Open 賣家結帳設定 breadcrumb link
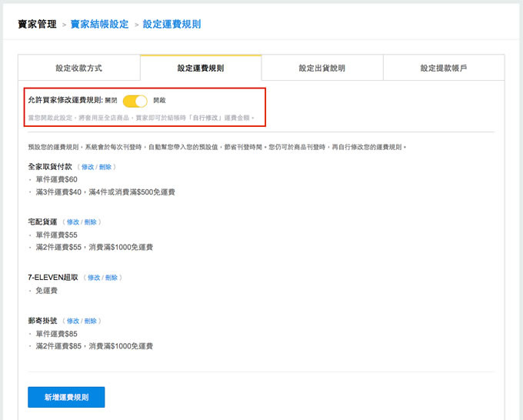This screenshot has height=420, width=523. [x=99, y=25]
